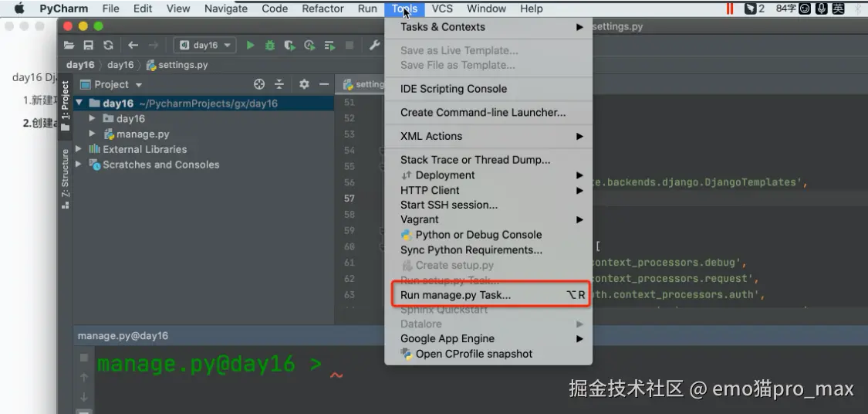
Task: Click the up arrow in the console sidebar
Action: coord(84,378)
